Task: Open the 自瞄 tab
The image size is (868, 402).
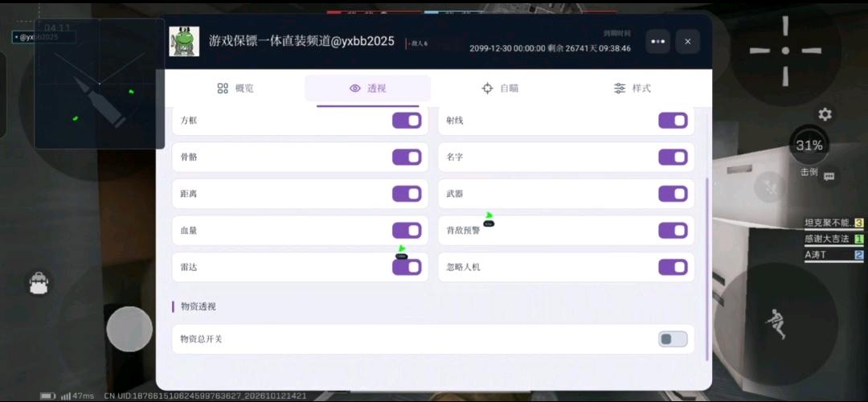Action: [x=500, y=88]
